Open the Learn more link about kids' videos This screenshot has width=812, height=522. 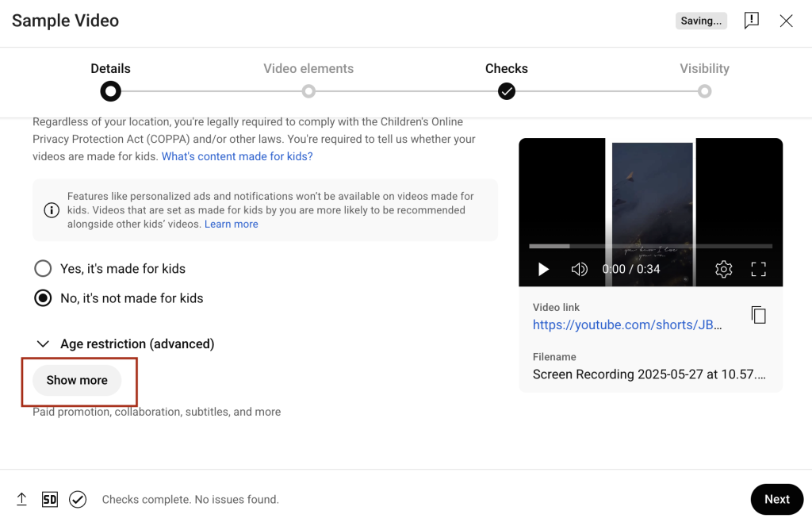[231, 224]
